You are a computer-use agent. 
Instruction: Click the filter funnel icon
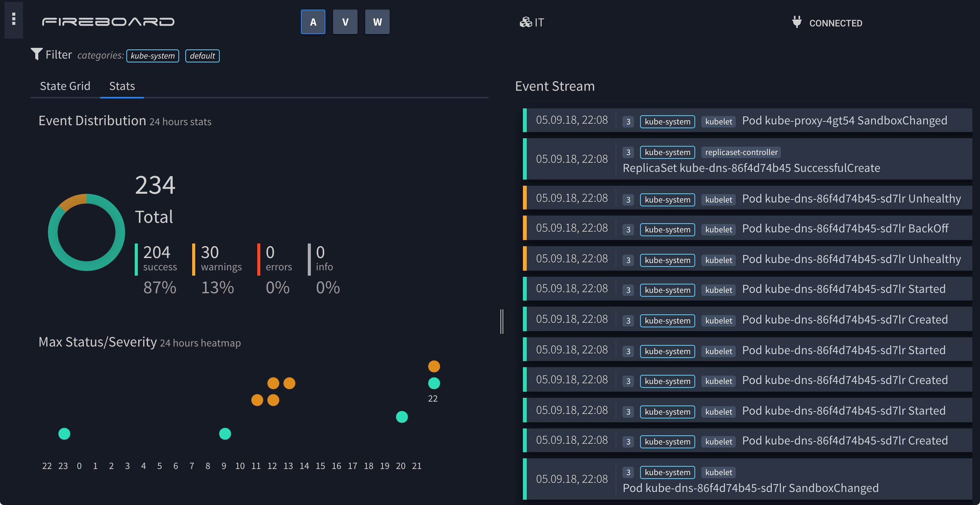pyautogui.click(x=36, y=54)
